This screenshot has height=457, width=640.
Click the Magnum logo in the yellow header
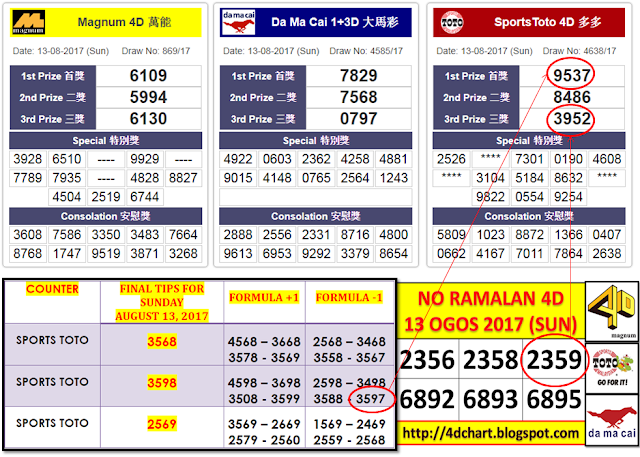(28, 22)
